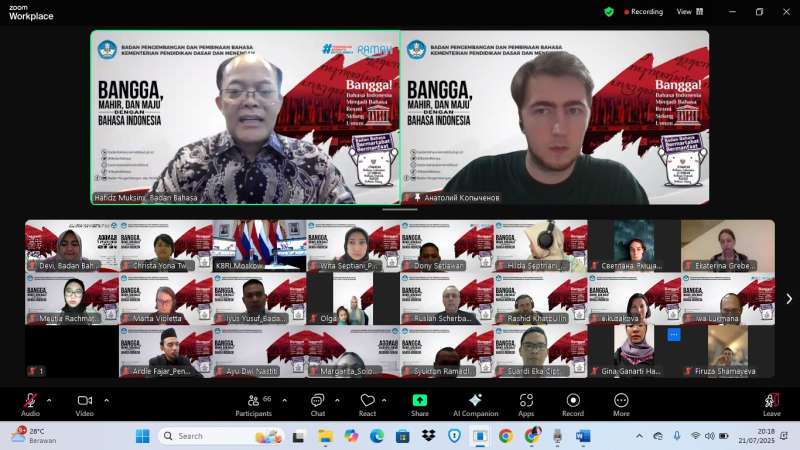Leave the meeting
This screenshot has width=800, height=450.
click(x=771, y=402)
